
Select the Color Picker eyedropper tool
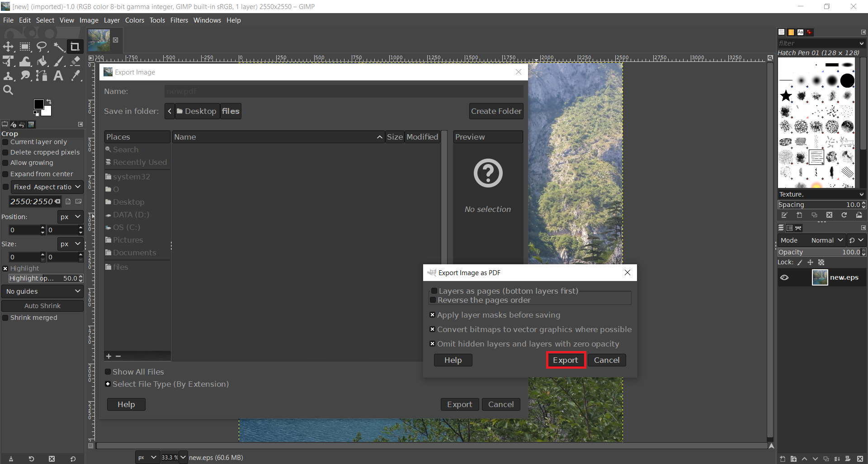(75, 76)
